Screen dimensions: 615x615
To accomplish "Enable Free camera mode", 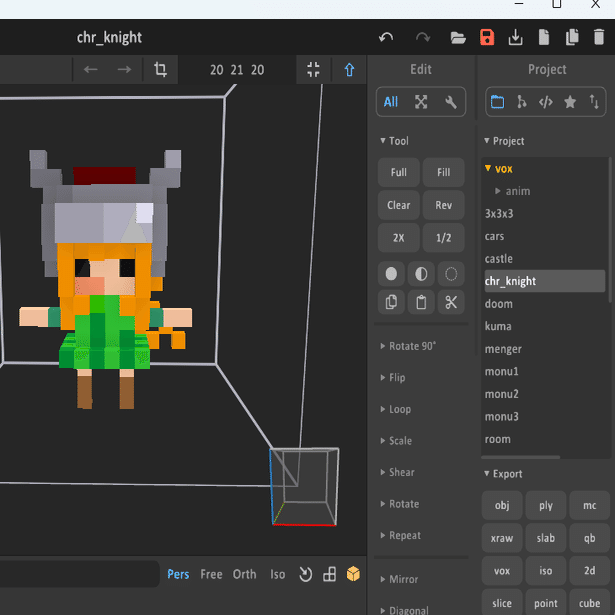I will click(211, 574).
